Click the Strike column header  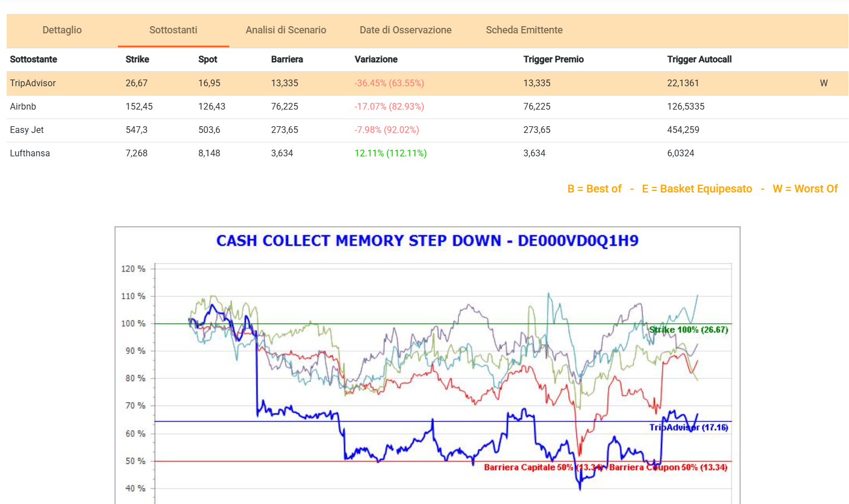pos(137,60)
